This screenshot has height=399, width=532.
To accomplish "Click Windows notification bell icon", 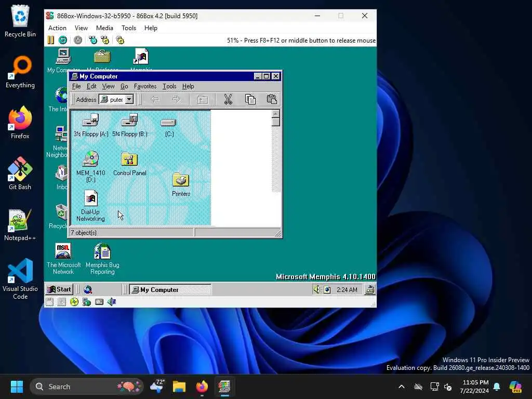I will coord(497,387).
